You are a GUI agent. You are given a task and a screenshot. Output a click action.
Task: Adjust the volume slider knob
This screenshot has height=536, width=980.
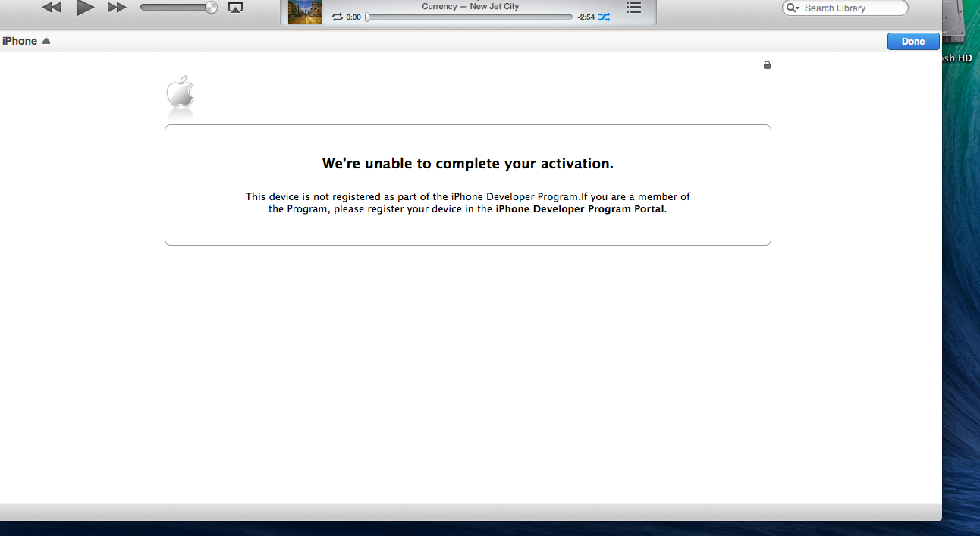[x=211, y=8]
